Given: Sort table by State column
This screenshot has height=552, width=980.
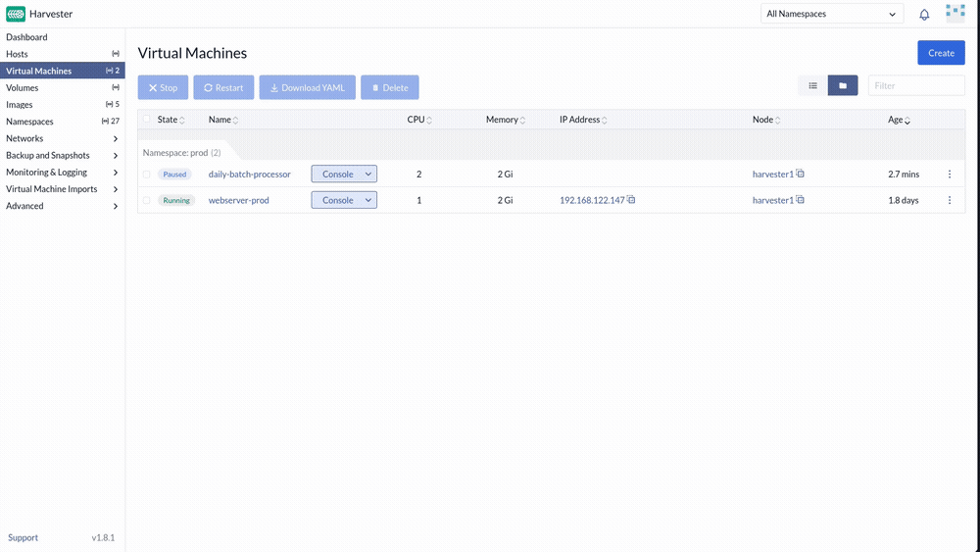Looking at the screenshot, I should (x=171, y=120).
